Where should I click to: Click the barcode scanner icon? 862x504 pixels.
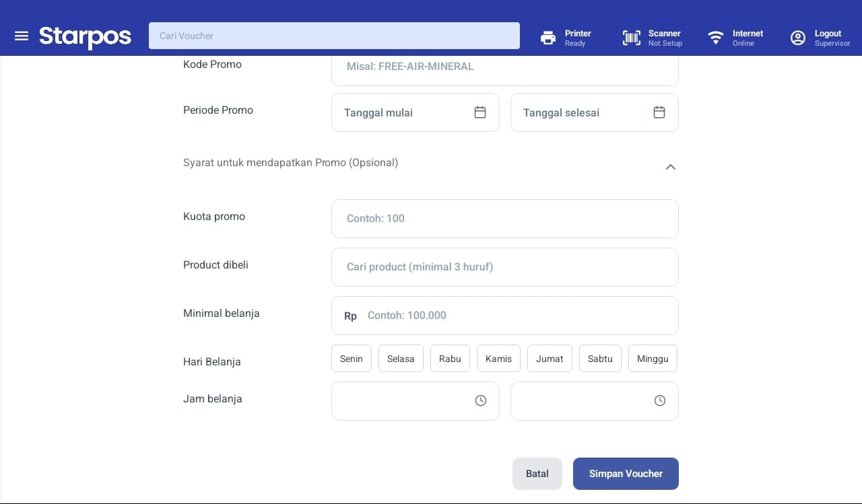631,38
